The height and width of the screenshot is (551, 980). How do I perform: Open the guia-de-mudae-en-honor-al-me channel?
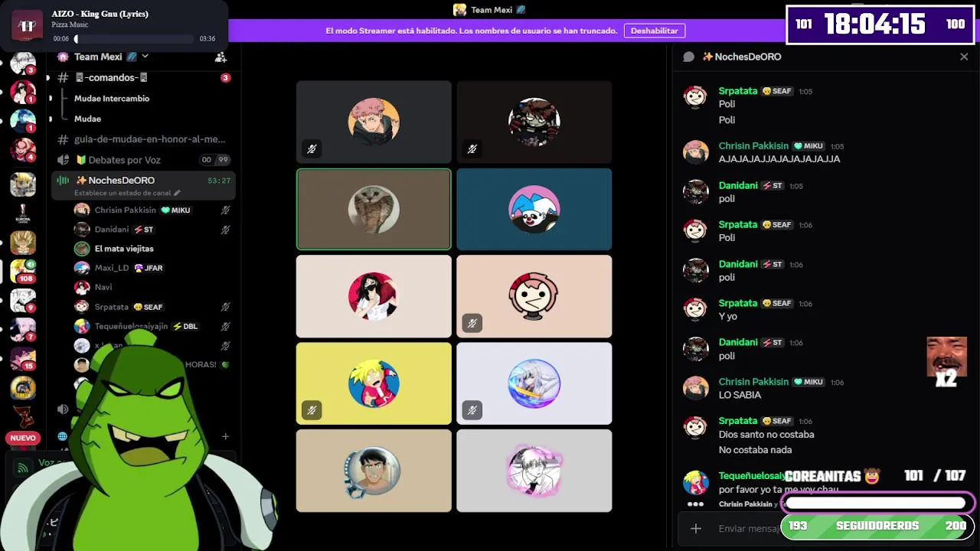click(143, 139)
